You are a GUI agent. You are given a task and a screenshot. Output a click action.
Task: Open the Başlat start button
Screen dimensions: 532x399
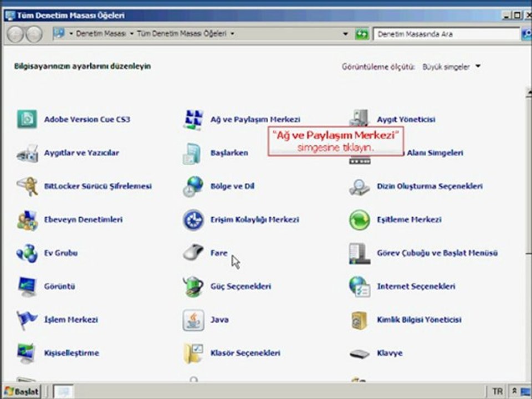(x=22, y=391)
